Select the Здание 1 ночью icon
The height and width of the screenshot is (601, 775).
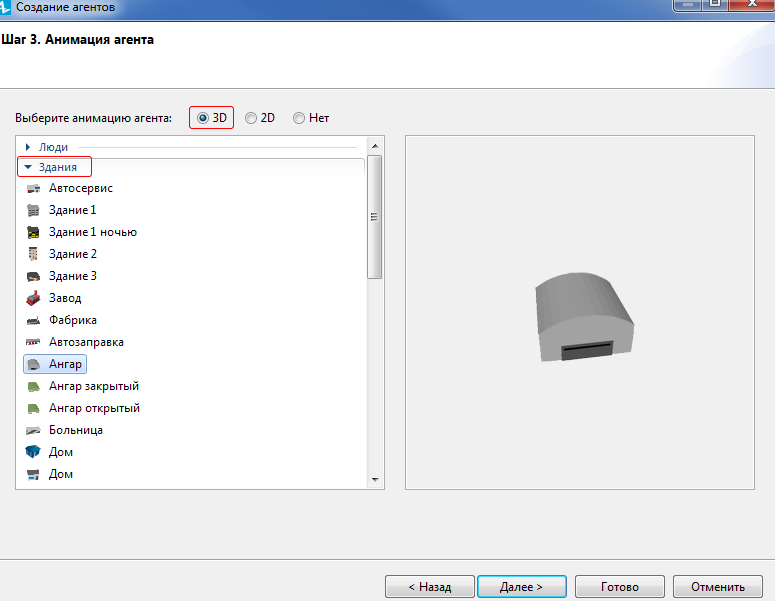(x=33, y=232)
